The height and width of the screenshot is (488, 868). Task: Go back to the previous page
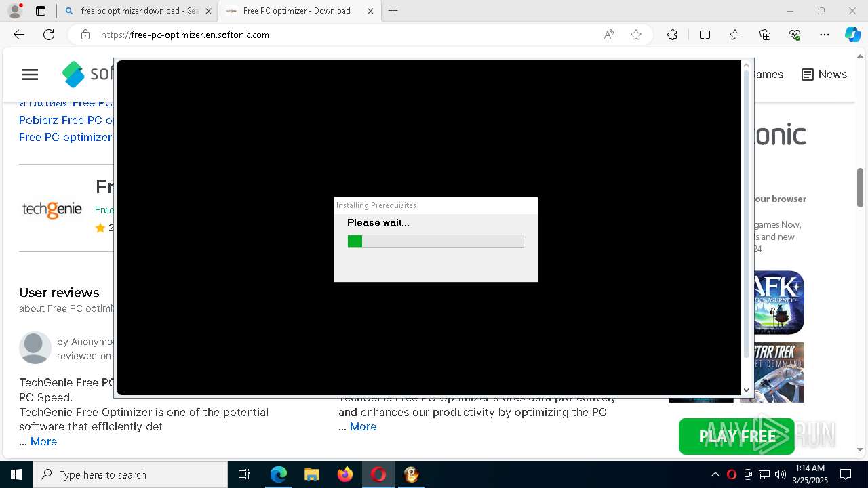[19, 35]
